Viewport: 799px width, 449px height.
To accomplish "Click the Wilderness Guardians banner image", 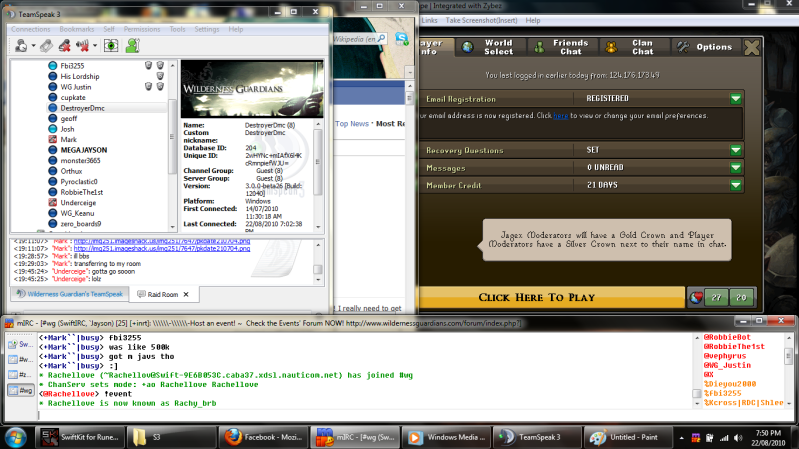I will pyautogui.click(x=252, y=89).
